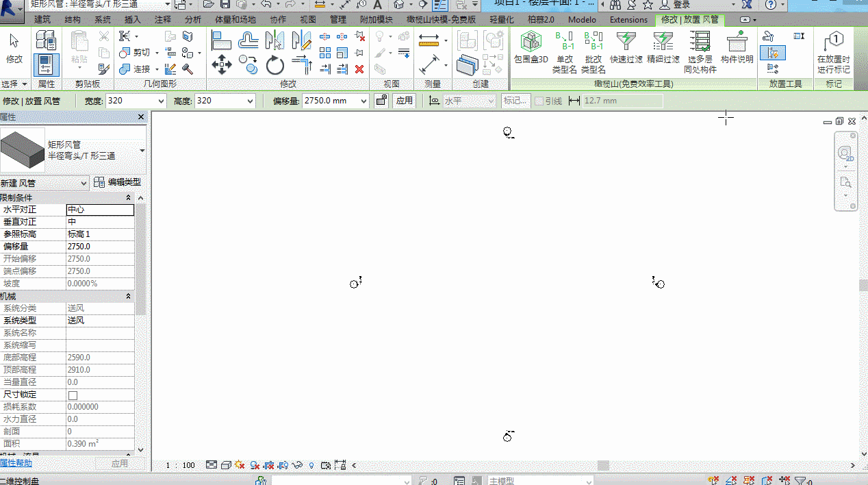This screenshot has height=485, width=868.
Task: Open the 橄榄山快模-免费版 tab
Action: (441, 20)
